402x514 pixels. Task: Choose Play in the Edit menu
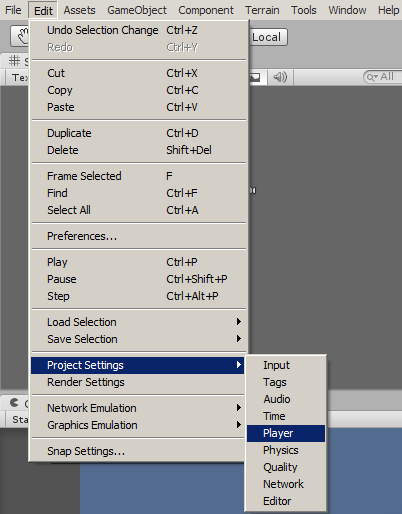pos(139,262)
